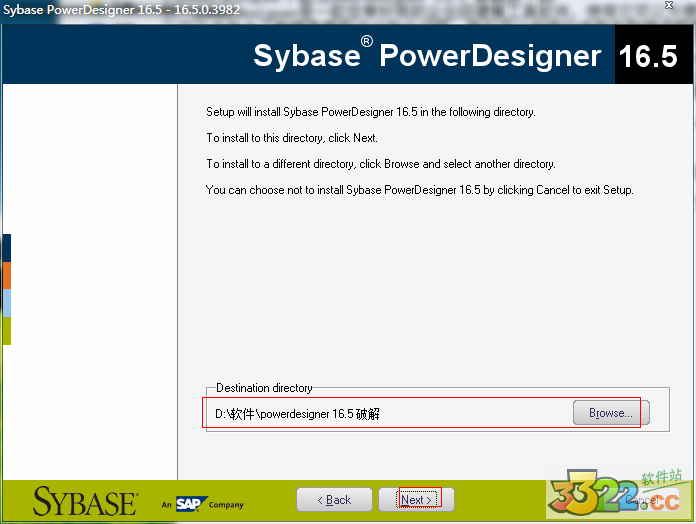Click the Destination directory path text
Image resolution: width=696 pixels, height=524 pixels.
click(297, 414)
